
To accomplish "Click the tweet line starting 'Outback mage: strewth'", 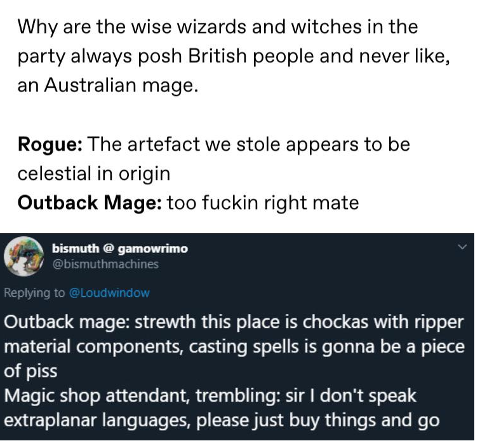I will click(x=234, y=322).
